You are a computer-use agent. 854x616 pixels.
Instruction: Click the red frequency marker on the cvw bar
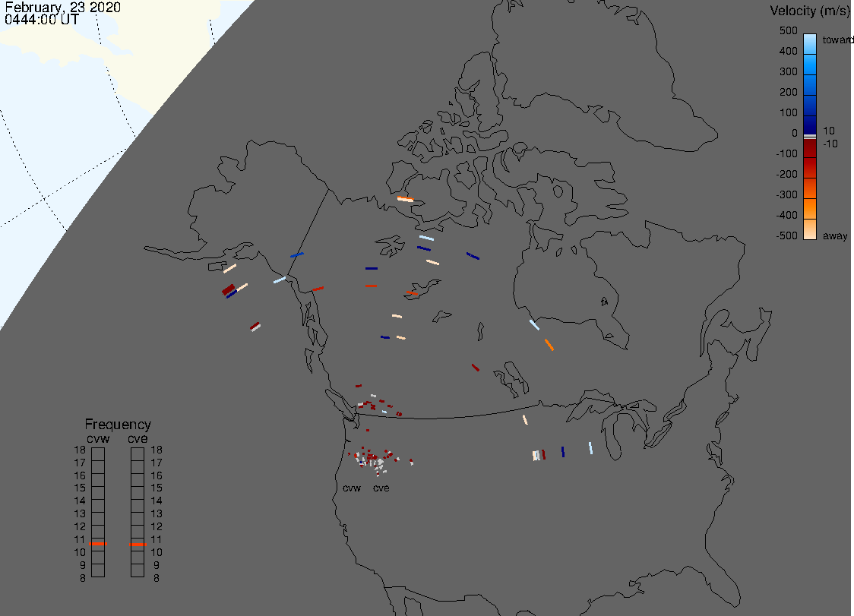click(98, 544)
